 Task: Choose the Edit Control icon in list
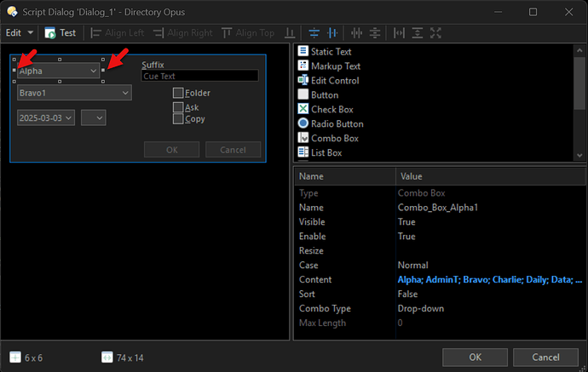tap(303, 81)
